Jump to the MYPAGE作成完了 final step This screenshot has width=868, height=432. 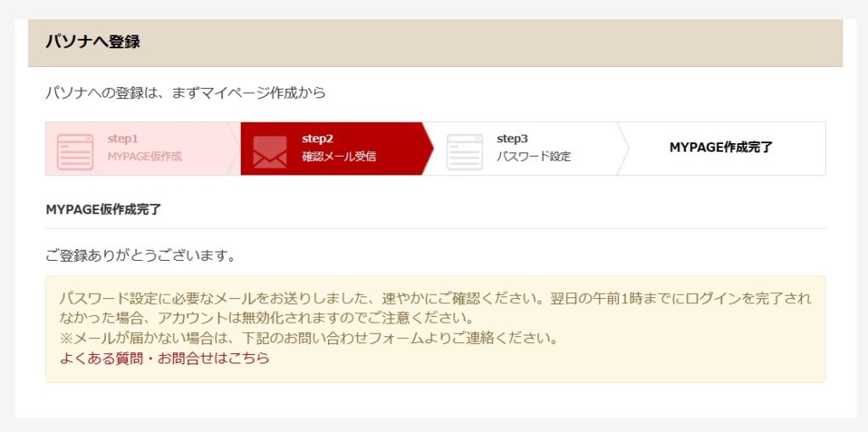coord(721,147)
